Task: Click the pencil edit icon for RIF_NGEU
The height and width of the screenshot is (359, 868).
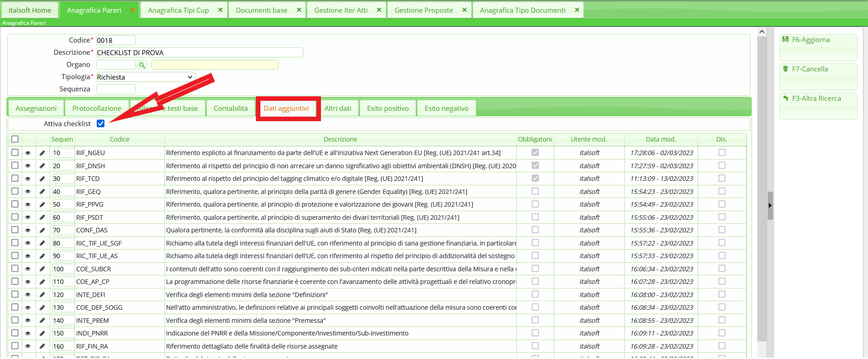Action: pos(42,153)
